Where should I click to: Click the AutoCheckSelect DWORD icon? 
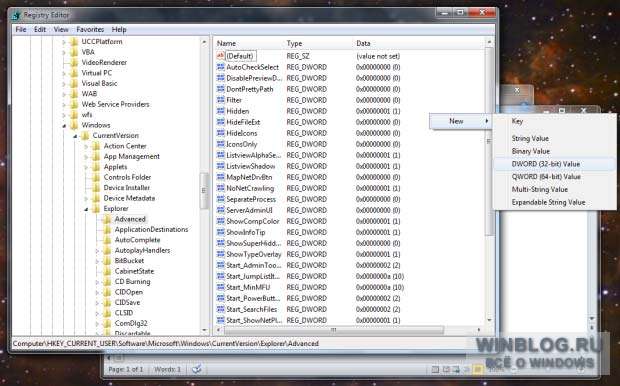[221, 67]
